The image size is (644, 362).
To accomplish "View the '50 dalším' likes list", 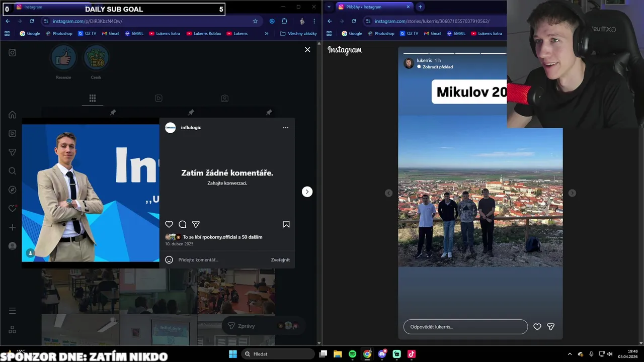I will (252, 237).
